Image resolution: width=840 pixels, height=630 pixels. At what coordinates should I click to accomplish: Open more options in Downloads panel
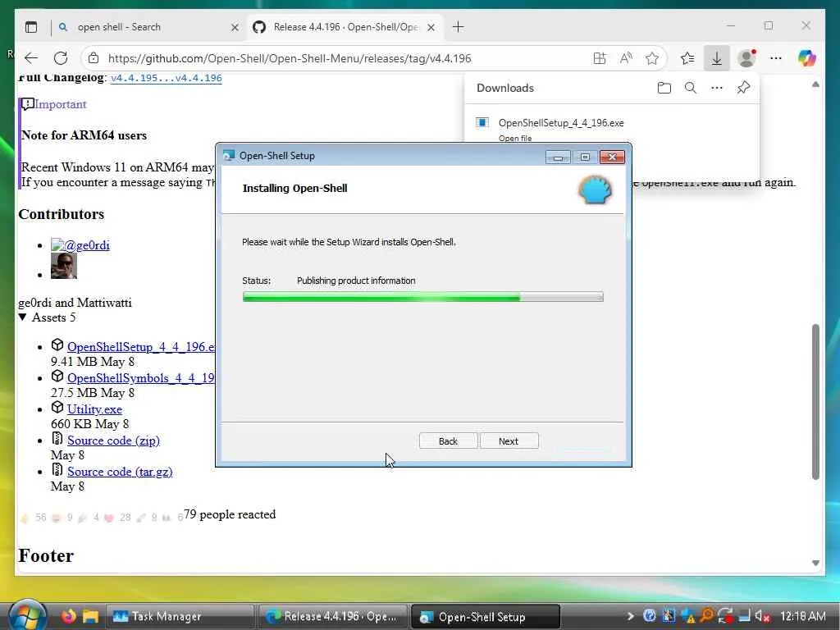click(717, 88)
